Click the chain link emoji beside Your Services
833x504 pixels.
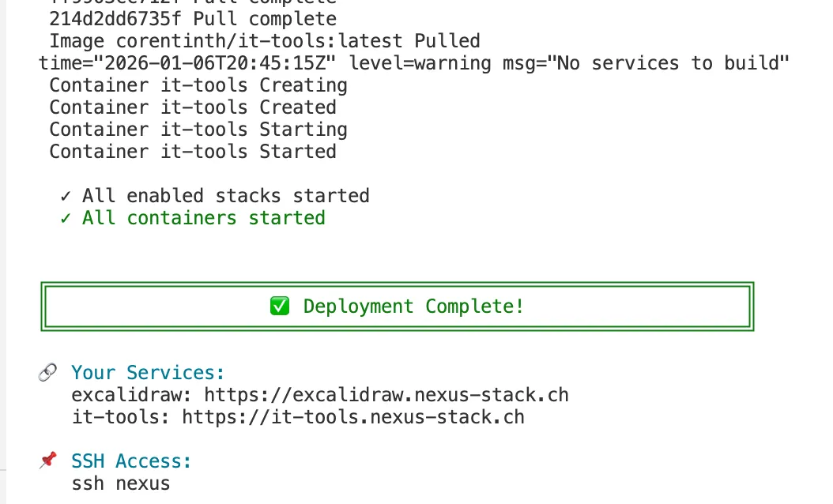47,373
